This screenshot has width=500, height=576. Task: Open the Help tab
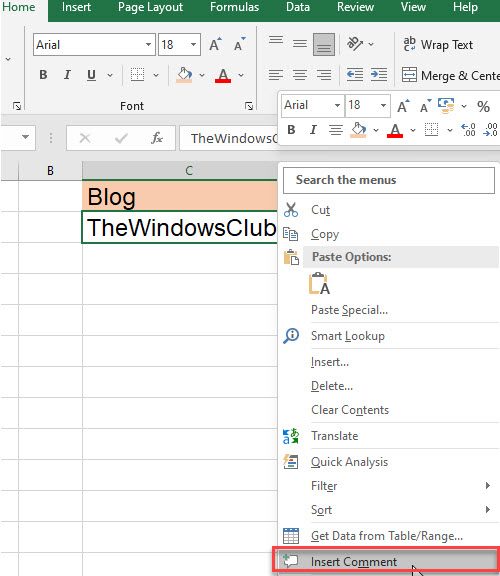(465, 7)
